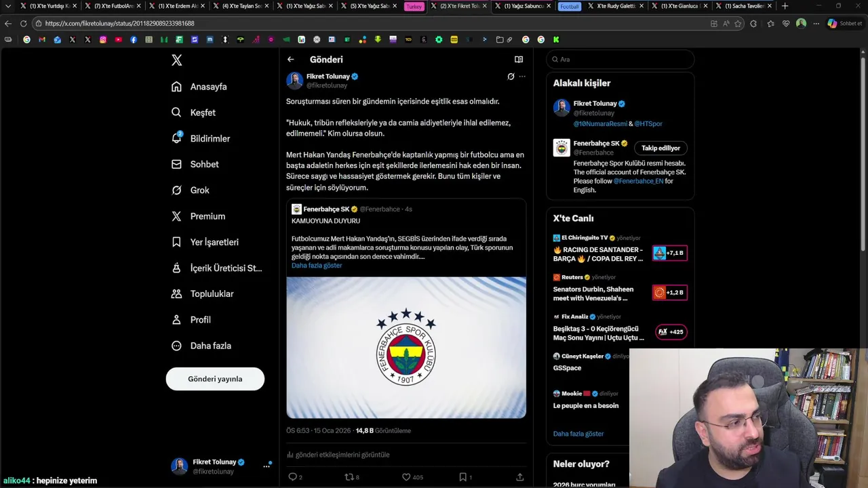Open Bildirimler notifications page
Screen dimensions: 868x488
[x=201, y=138]
